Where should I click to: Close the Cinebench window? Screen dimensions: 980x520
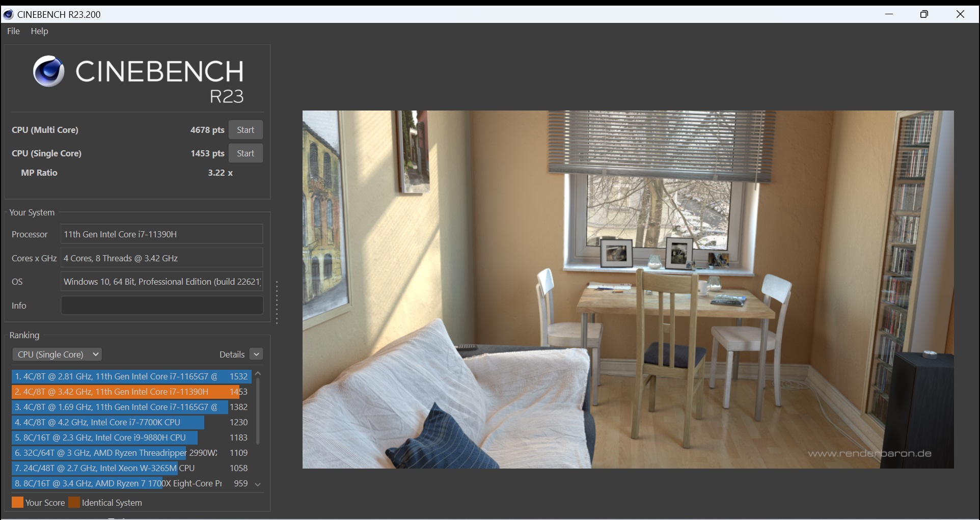coord(961,14)
